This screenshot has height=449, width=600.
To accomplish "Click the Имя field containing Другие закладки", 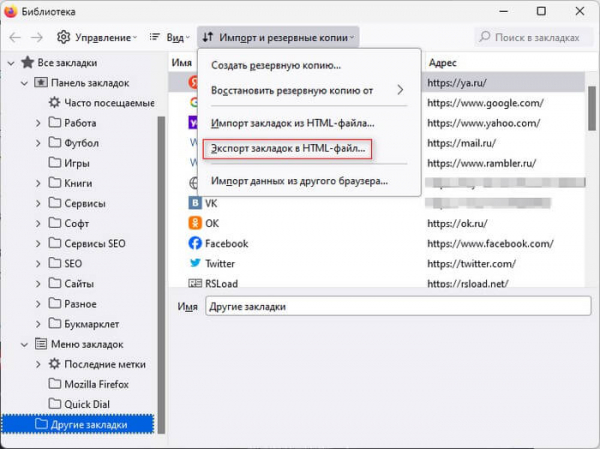I will click(x=398, y=306).
